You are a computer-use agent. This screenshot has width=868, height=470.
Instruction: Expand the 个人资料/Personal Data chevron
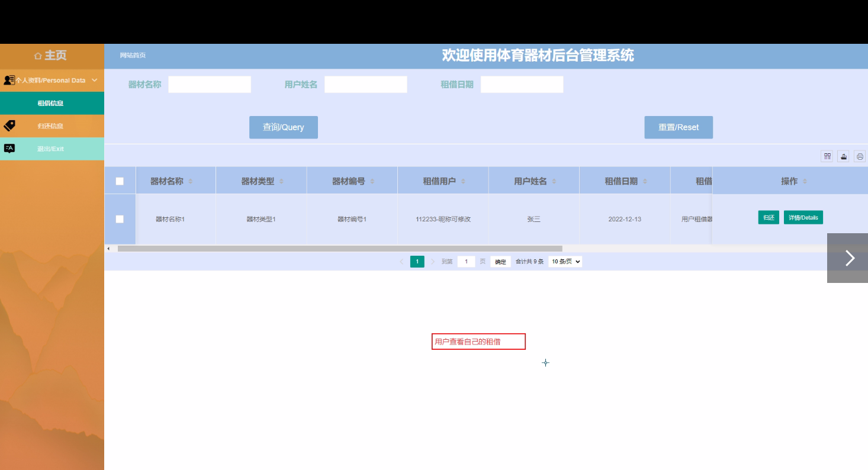click(94, 80)
